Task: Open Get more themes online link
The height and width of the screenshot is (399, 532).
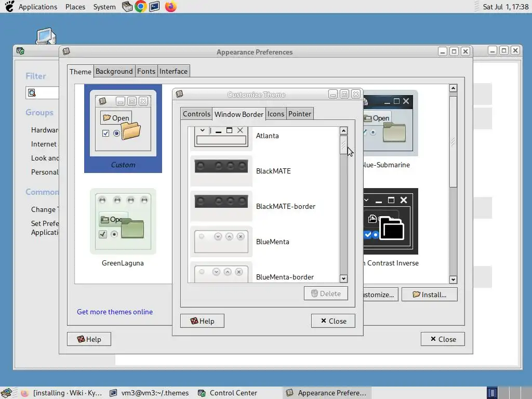Action: pos(115,312)
